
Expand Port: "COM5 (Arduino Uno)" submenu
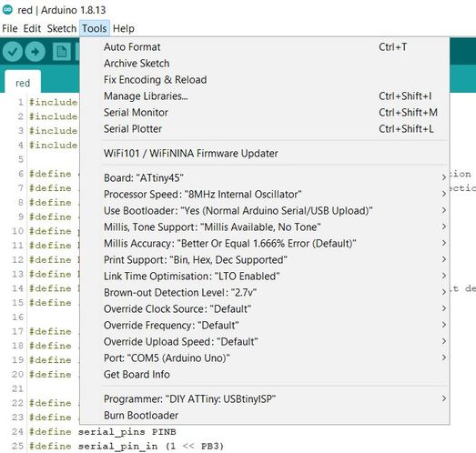265,358
